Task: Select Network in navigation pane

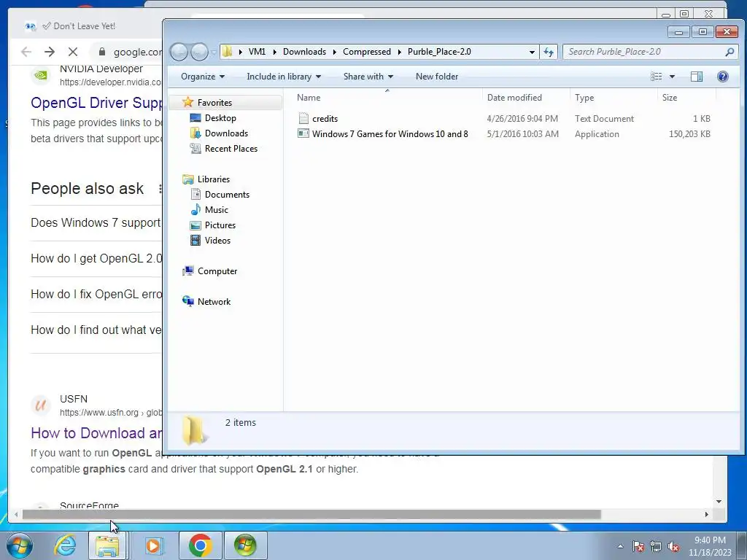Action: coord(214,301)
